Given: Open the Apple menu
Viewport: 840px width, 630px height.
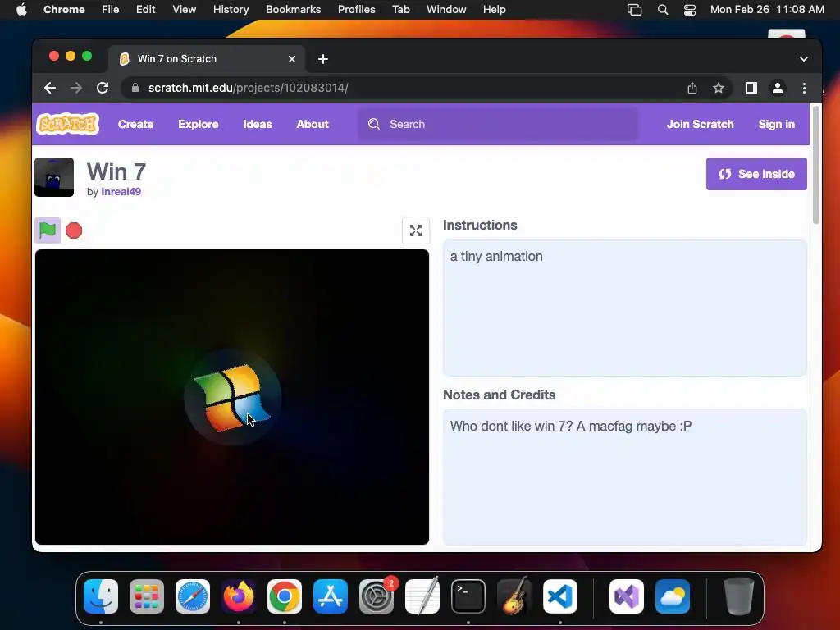Looking at the screenshot, I should tap(21, 9).
